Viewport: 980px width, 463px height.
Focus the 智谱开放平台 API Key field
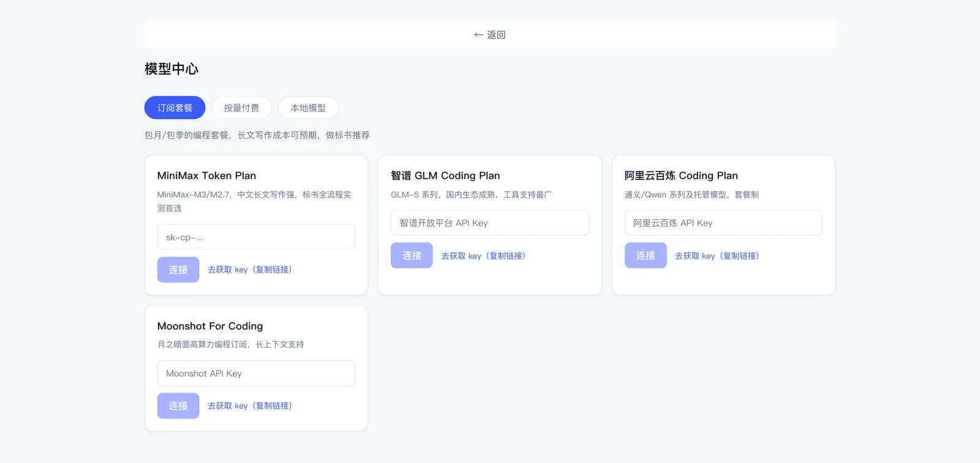click(x=490, y=223)
